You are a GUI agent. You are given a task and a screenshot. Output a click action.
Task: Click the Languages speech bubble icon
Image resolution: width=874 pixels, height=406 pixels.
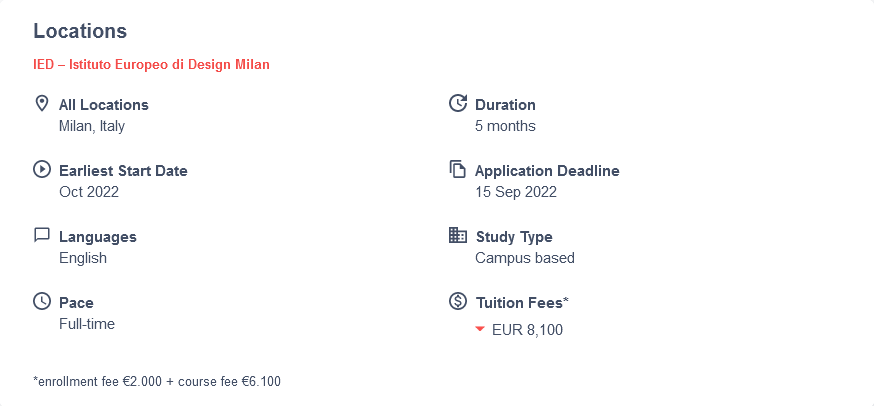pos(42,235)
